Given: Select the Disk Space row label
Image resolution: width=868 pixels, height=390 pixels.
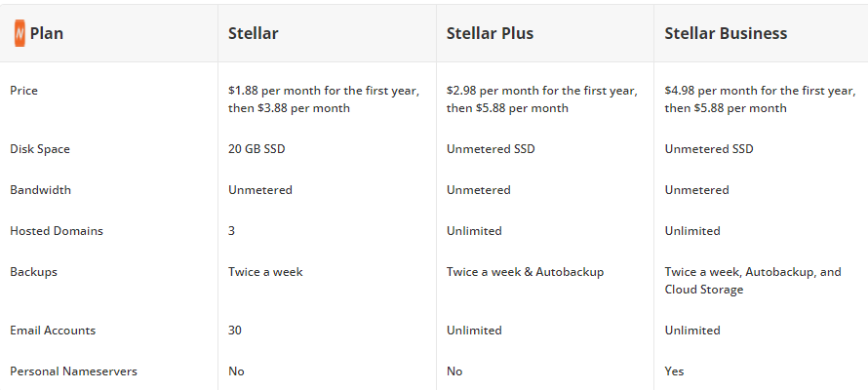Looking at the screenshot, I should click(40, 149).
